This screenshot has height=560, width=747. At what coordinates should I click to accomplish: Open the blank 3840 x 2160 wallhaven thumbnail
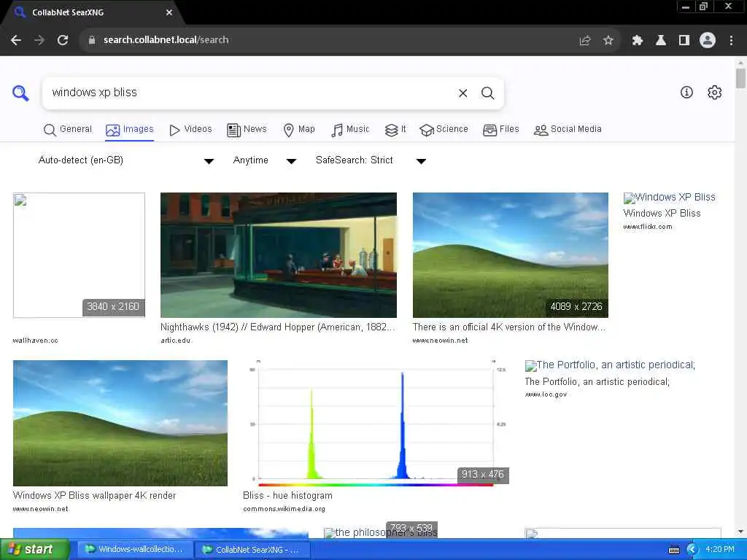point(79,255)
